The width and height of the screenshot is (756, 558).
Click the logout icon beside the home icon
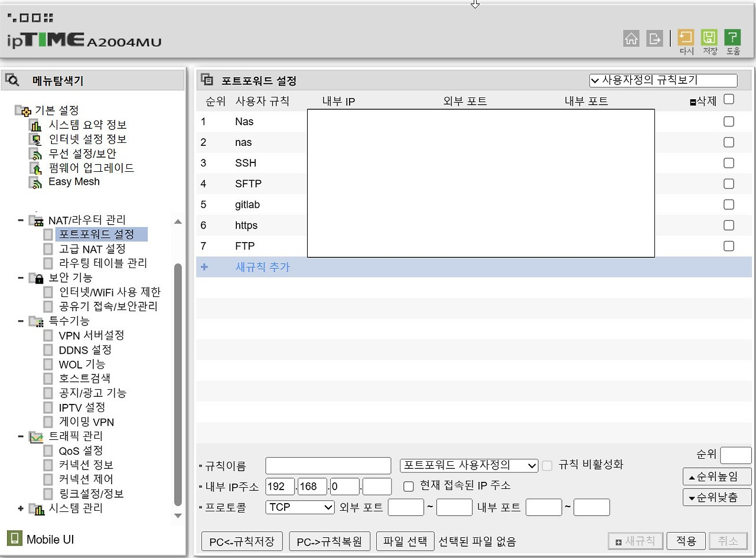pyautogui.click(x=654, y=38)
